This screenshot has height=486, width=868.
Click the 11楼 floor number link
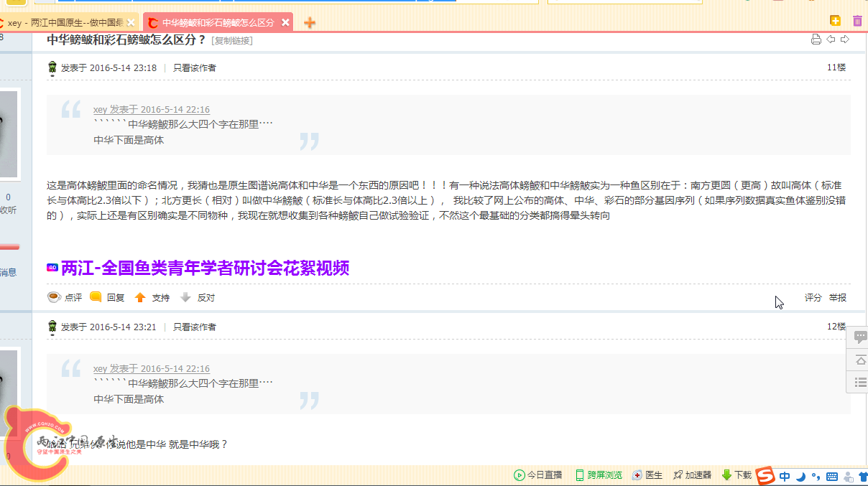tap(836, 67)
